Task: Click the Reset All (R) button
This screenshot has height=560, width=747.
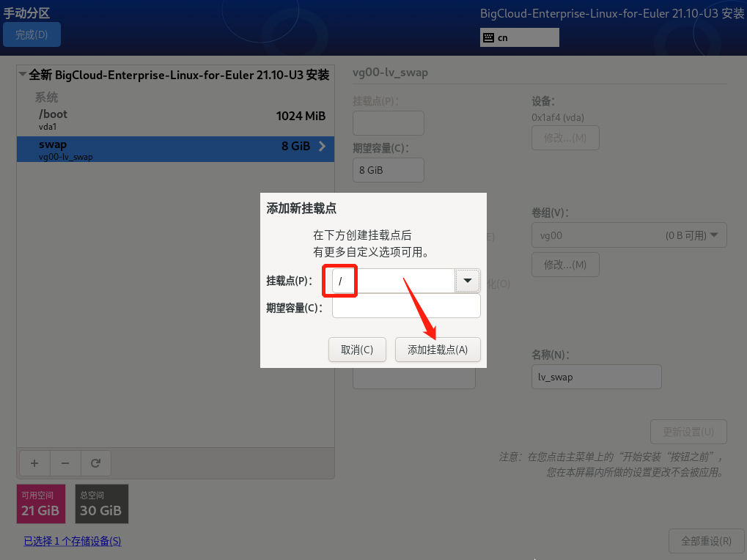Action: click(x=706, y=542)
